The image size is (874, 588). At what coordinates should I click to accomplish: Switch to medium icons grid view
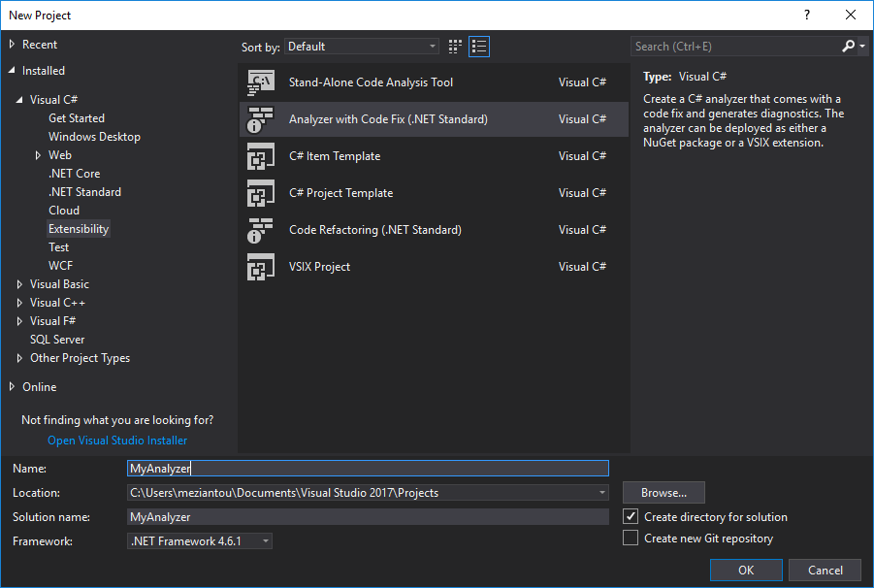[x=455, y=47]
